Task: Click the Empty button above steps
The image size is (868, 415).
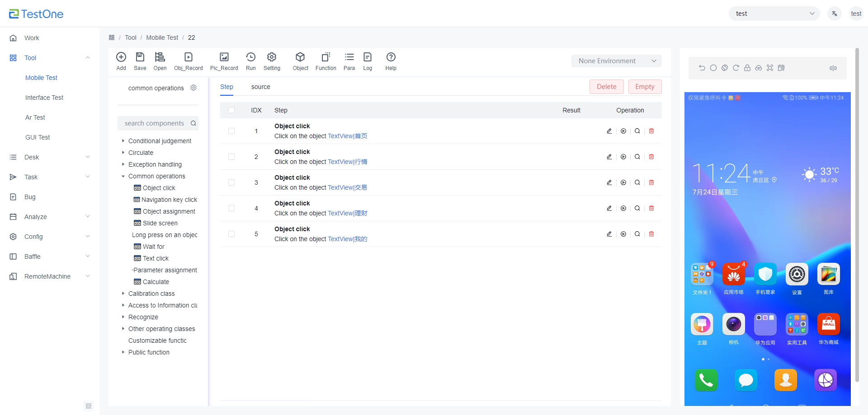Action: 645,87
